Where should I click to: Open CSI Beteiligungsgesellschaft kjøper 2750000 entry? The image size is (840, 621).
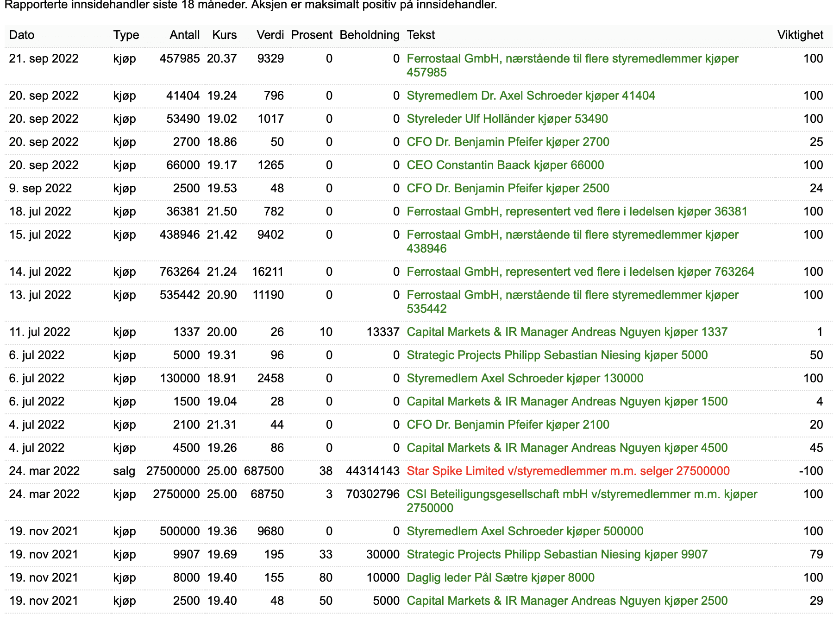coord(582,501)
